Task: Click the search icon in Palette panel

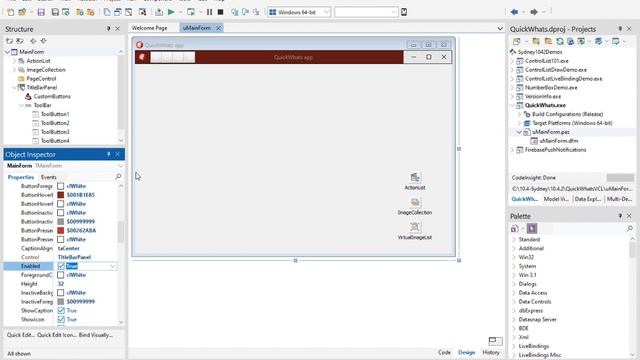Action: 630,229
